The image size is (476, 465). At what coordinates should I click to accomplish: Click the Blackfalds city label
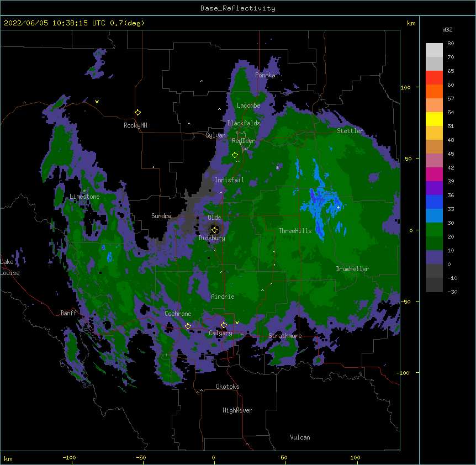point(244,123)
